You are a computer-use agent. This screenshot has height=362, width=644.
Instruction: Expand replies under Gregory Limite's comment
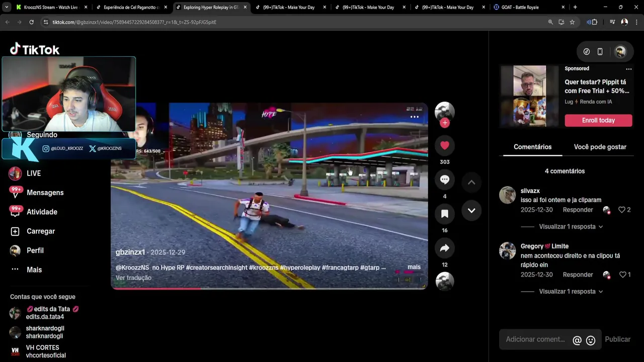click(571, 292)
